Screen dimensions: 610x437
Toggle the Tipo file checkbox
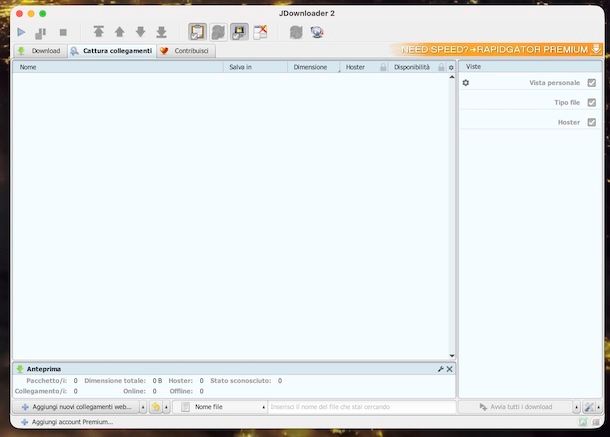592,102
